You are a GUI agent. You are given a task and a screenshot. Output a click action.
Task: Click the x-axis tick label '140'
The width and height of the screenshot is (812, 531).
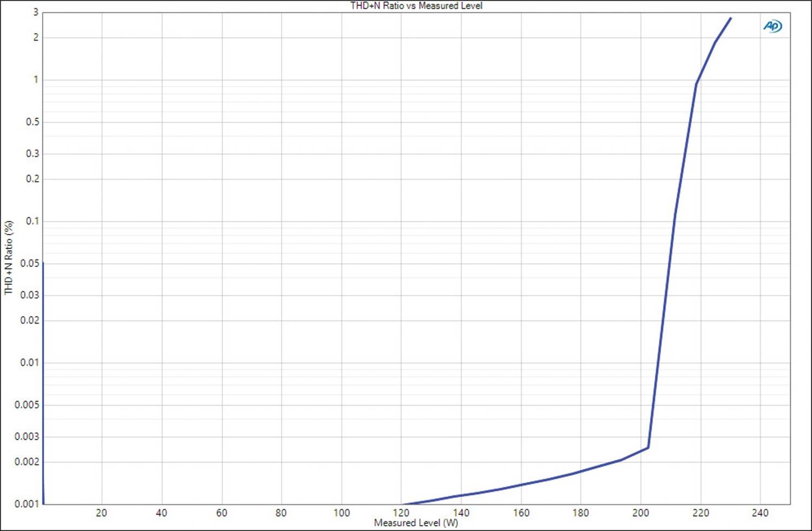coord(461,513)
